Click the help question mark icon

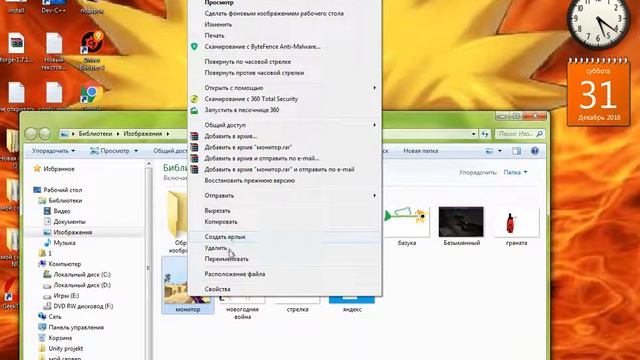pos(535,151)
